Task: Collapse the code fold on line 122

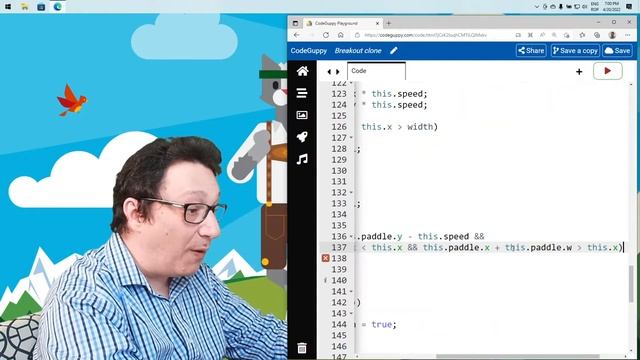Action: (351, 83)
